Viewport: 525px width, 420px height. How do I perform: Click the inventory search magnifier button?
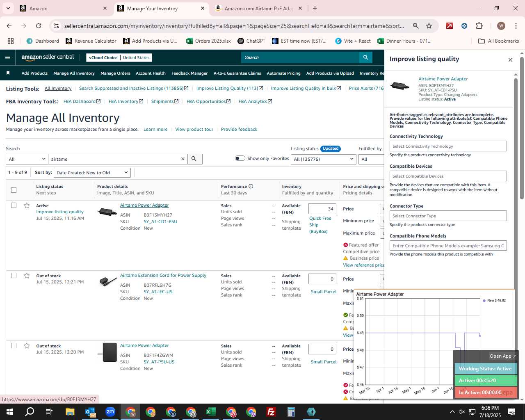(x=194, y=159)
